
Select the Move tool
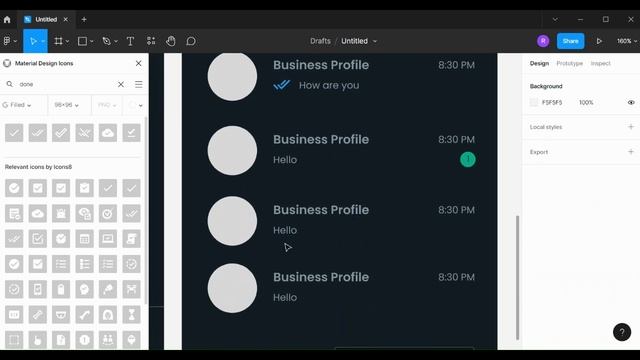[33, 41]
